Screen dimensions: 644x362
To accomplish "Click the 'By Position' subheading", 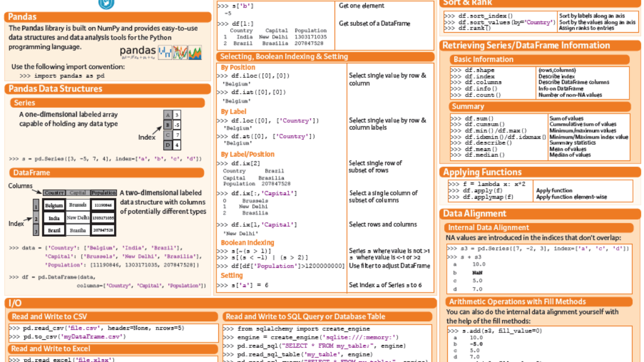I will 238,67.
